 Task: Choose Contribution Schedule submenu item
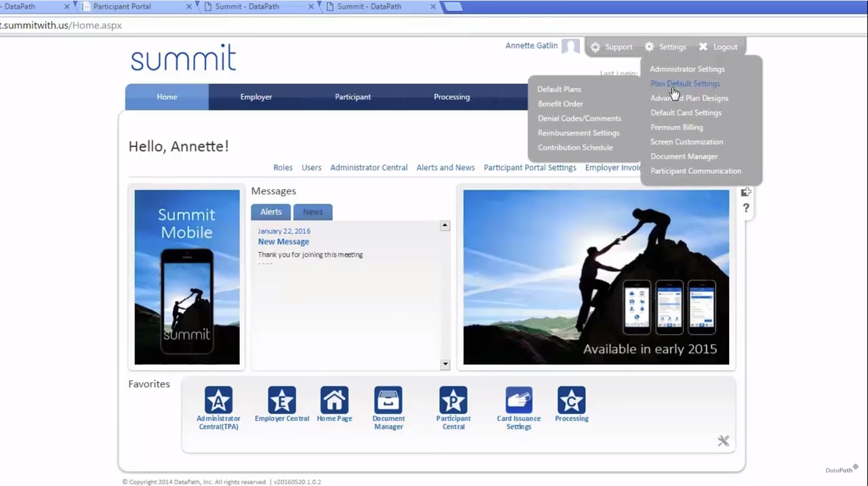[575, 148]
